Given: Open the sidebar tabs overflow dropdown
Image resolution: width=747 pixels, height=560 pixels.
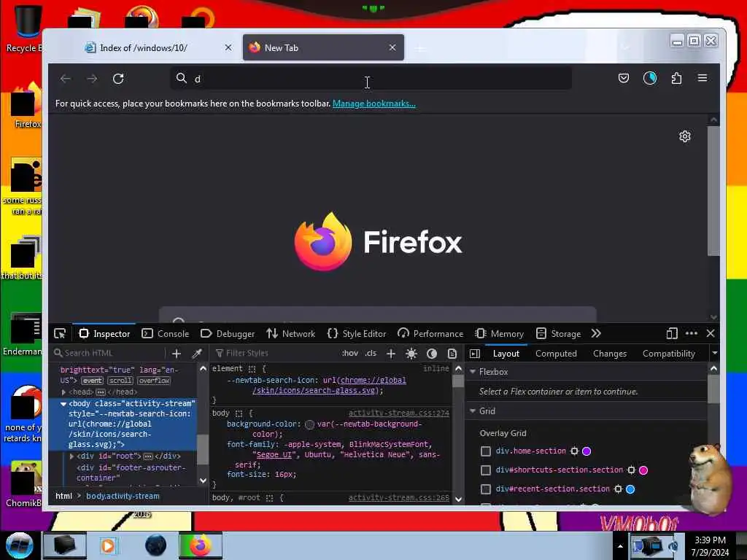Looking at the screenshot, I should [x=714, y=354].
